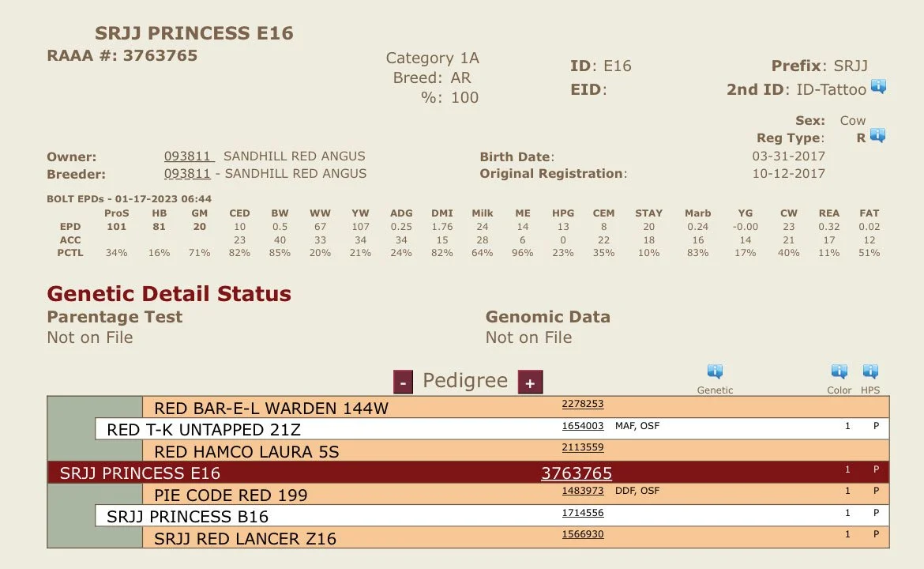Click the info icon beside 2nd ID ID-Tattoo

coord(878,87)
